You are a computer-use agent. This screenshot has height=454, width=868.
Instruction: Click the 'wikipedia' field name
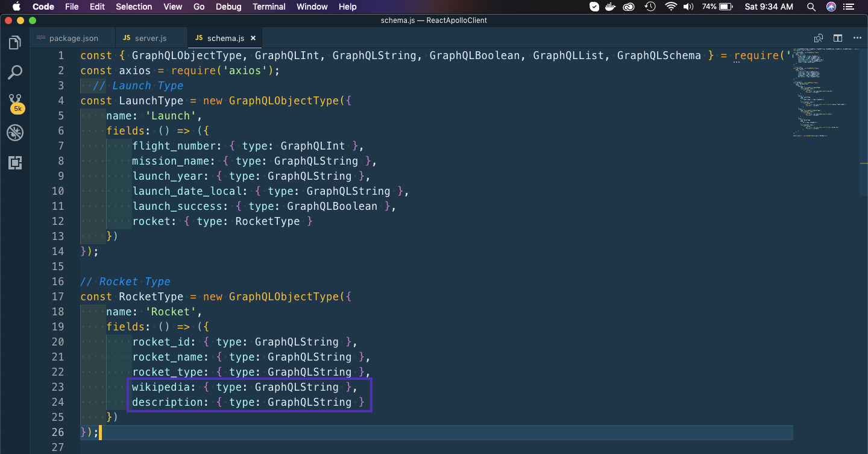pyautogui.click(x=161, y=387)
